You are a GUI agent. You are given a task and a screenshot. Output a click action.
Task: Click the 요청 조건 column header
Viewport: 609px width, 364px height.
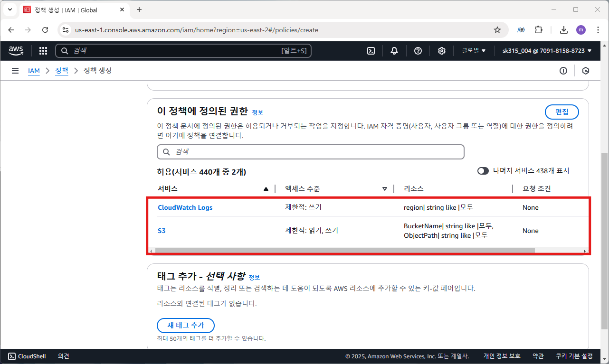point(537,189)
